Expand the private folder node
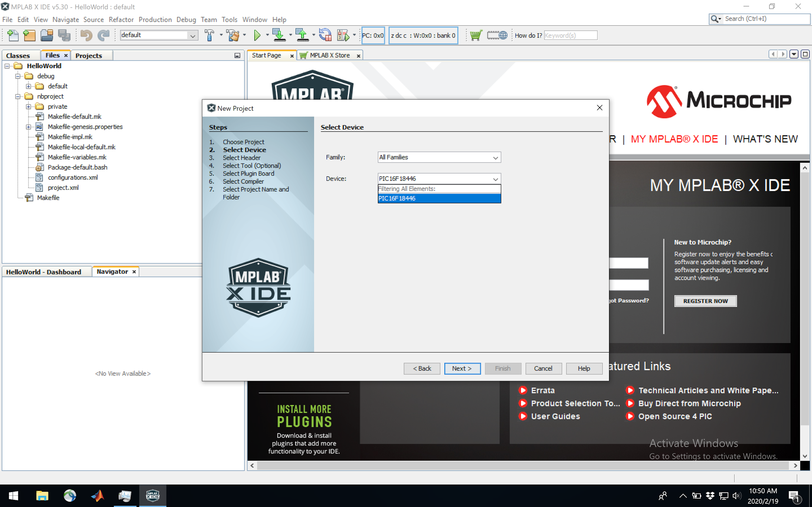 pyautogui.click(x=29, y=107)
